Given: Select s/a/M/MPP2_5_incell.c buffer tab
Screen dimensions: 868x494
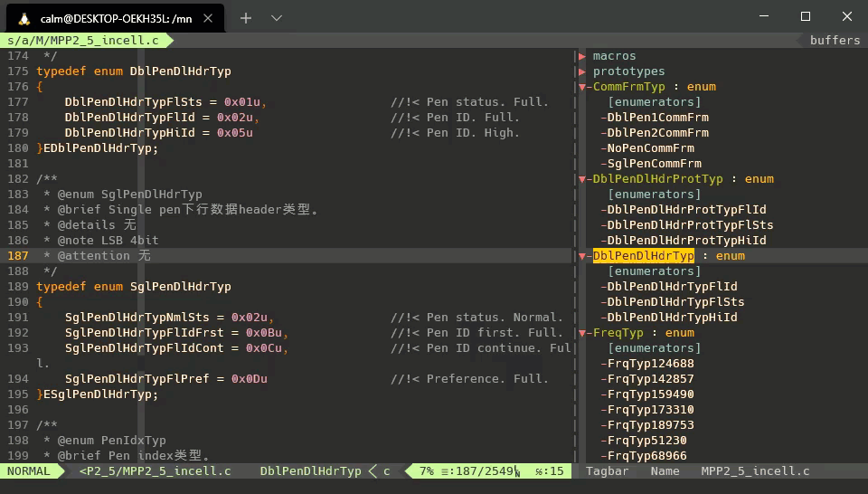Looking at the screenshot, I should click(83, 41).
